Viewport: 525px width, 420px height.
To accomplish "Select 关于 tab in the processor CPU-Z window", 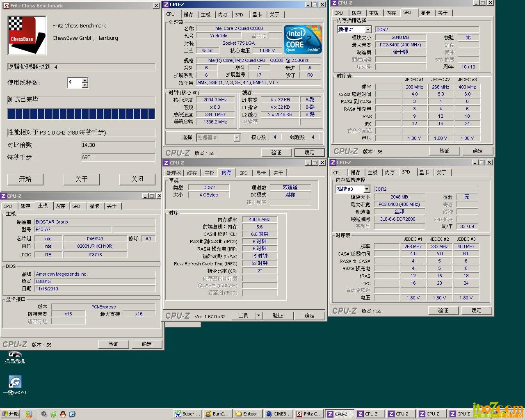I will click(274, 14).
